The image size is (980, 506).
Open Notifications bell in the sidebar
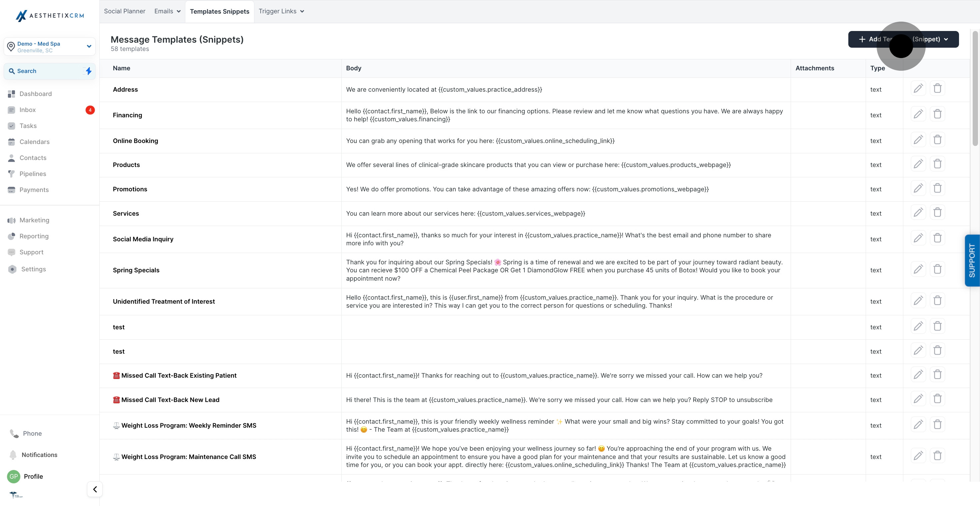39,455
